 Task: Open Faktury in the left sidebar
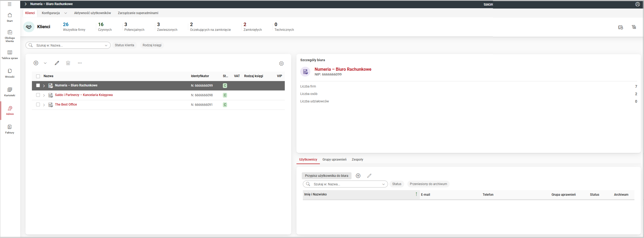(10, 129)
